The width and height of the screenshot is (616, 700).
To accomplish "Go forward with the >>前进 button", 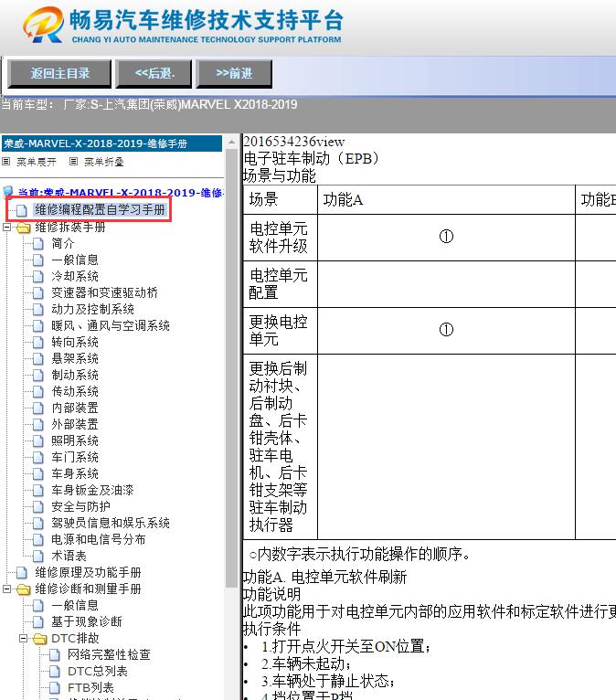I will [234, 73].
